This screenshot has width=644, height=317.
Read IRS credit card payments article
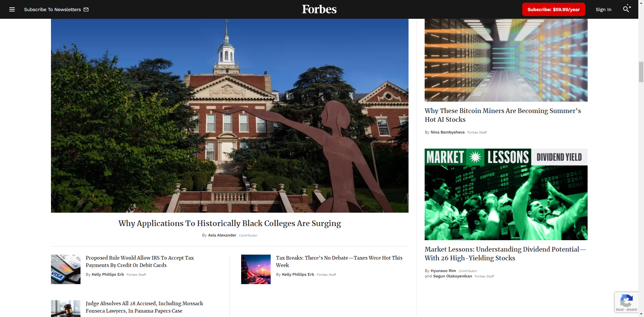pos(140,261)
